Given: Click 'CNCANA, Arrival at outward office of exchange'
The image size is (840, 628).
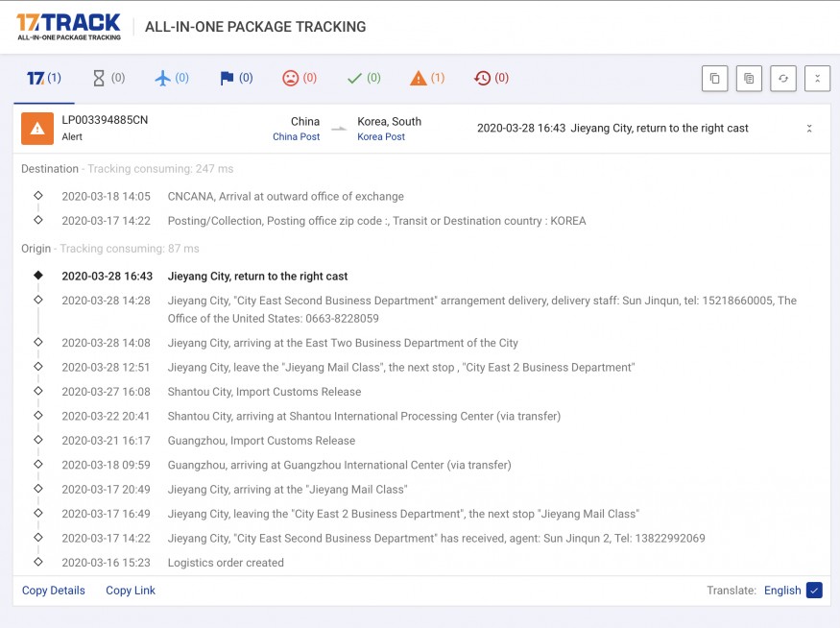Looking at the screenshot, I should [x=285, y=197].
